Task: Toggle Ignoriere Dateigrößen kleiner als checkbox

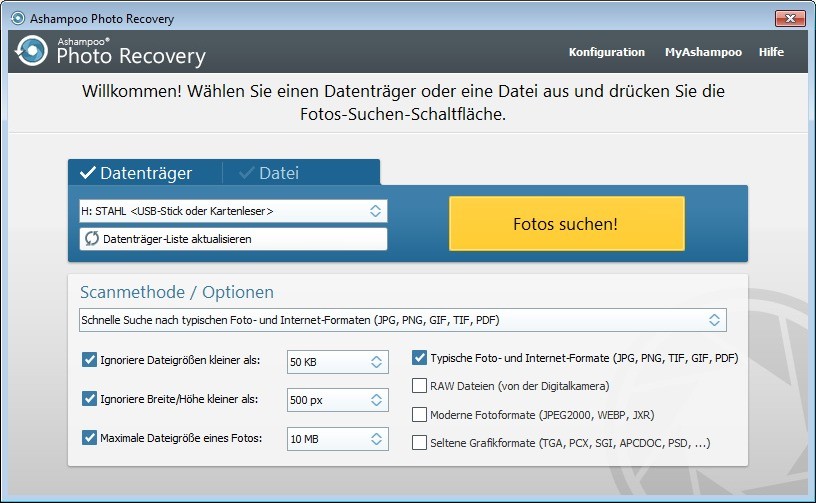Action: tap(90, 360)
